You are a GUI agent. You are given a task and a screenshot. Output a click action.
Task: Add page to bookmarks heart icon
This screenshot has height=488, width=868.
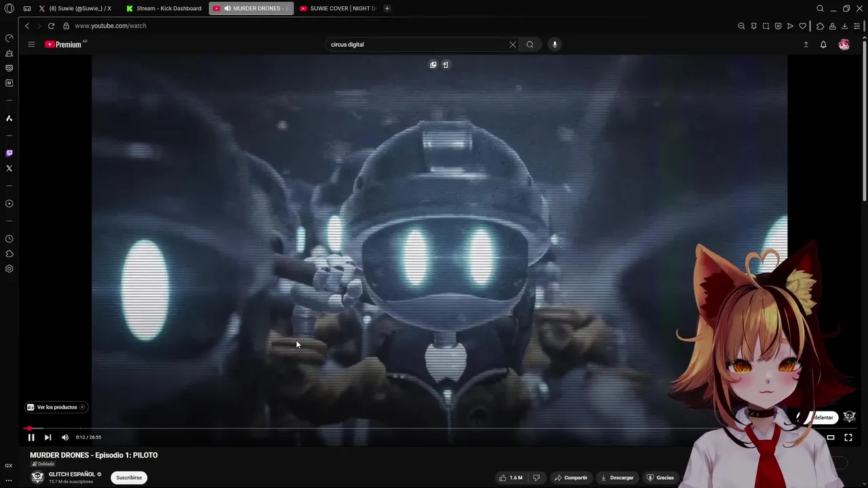point(802,26)
